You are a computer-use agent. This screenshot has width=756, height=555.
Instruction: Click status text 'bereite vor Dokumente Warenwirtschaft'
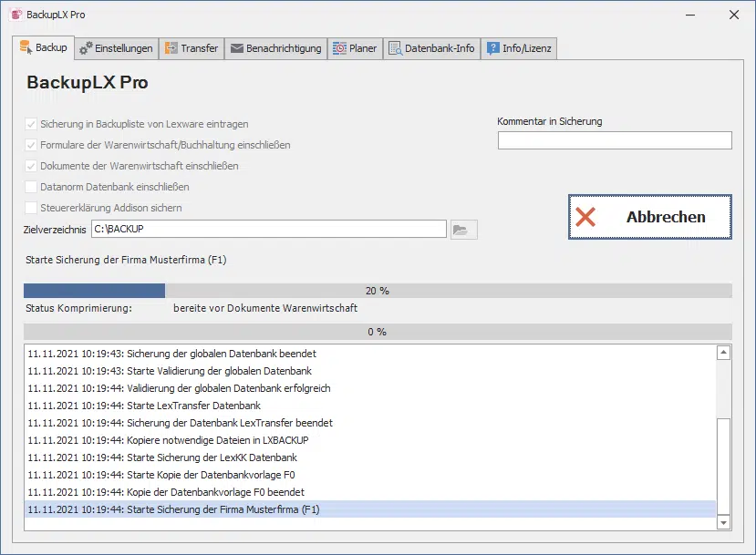[265, 308]
